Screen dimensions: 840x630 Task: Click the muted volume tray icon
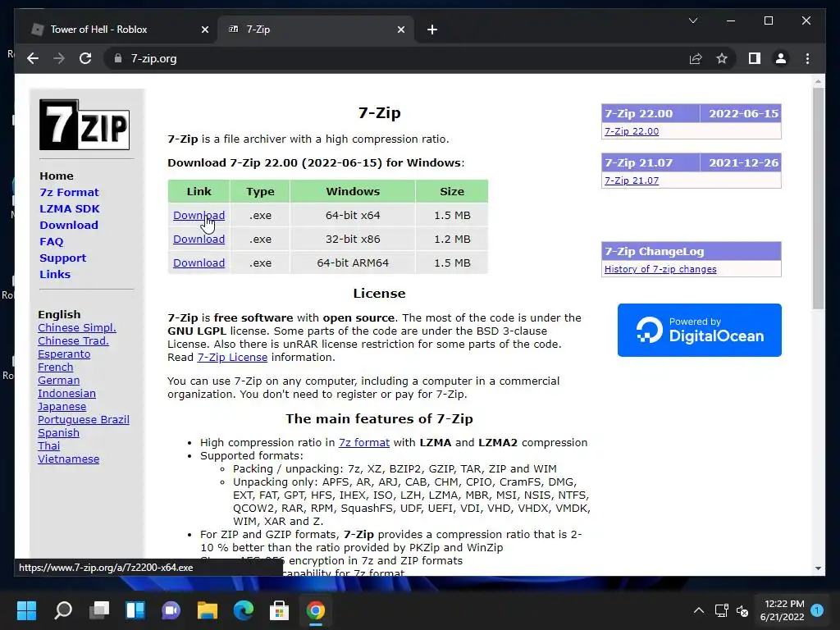tap(742, 610)
